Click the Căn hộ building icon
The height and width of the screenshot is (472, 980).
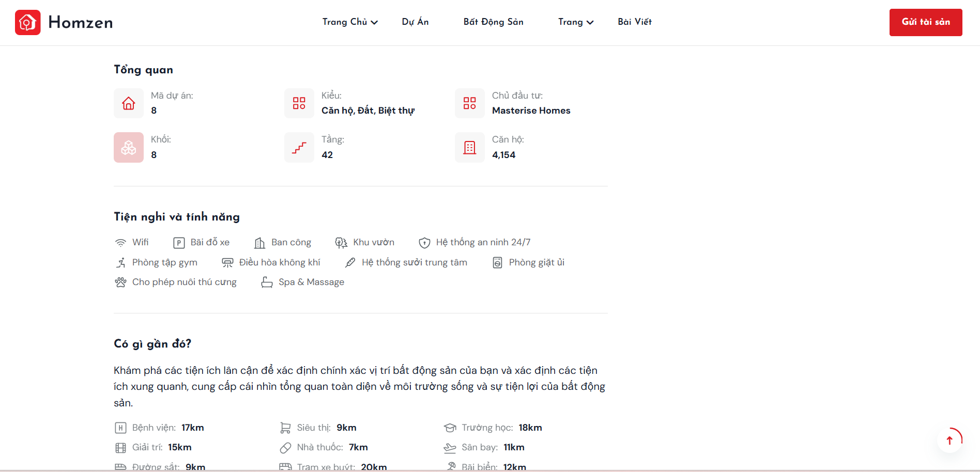(470, 148)
